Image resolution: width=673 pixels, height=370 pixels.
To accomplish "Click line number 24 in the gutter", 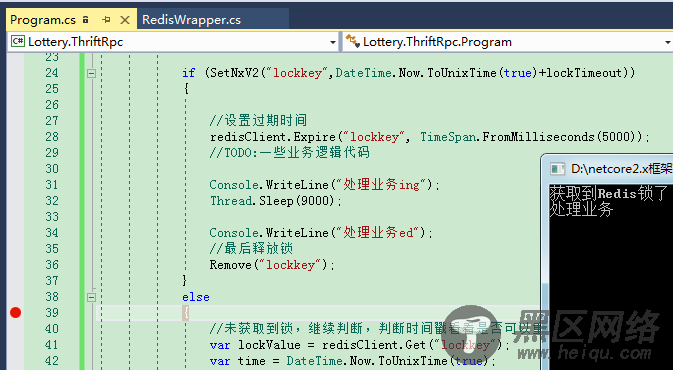I will (52, 73).
